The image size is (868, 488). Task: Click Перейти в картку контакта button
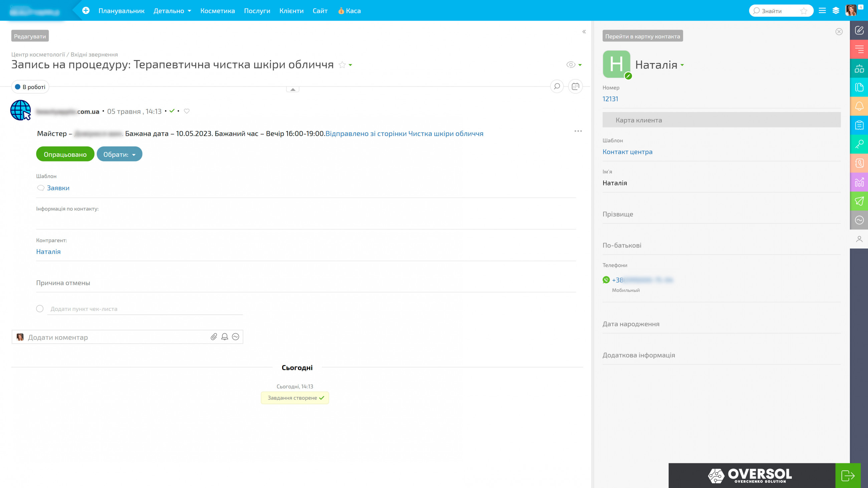coord(643,36)
